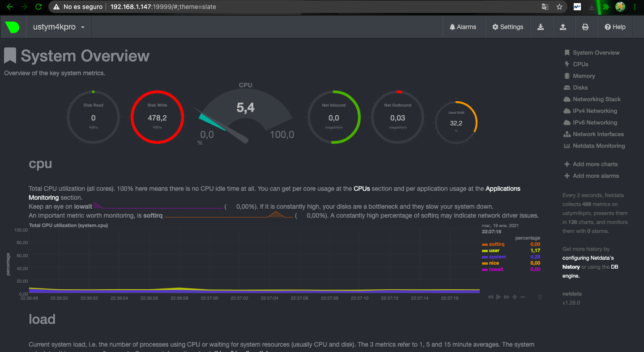Open the ustym4kpro host dropdown

tap(59, 27)
